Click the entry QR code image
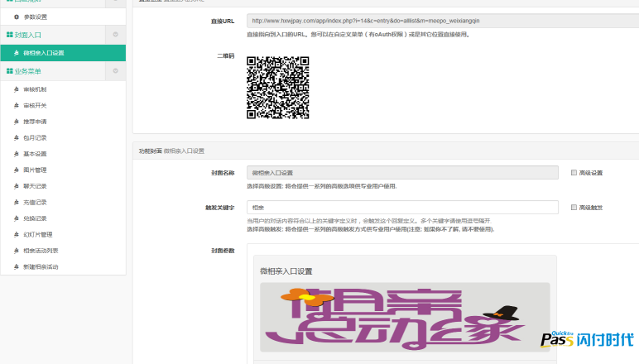 point(278,88)
